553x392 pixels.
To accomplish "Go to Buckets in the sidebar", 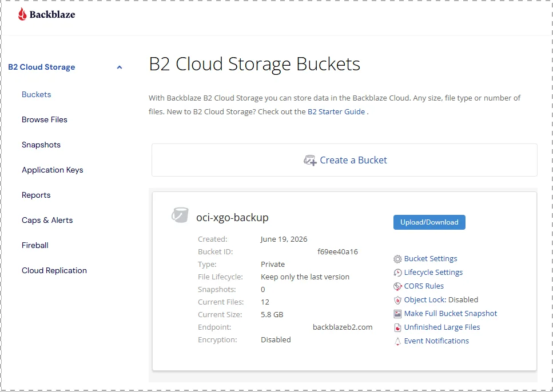I will click(x=37, y=94).
